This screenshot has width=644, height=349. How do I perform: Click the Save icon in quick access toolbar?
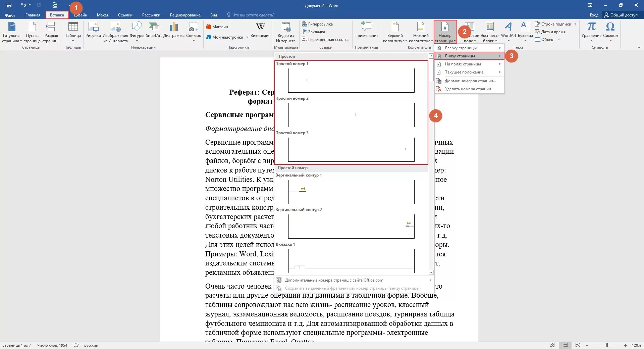coord(9,5)
